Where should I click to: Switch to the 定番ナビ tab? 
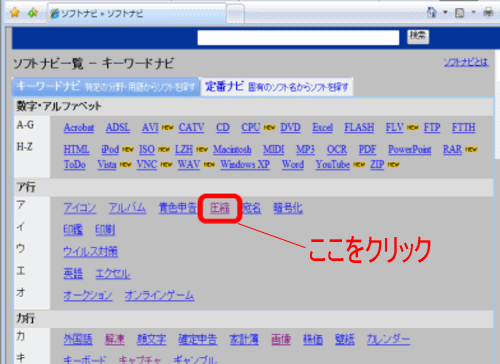point(276,87)
